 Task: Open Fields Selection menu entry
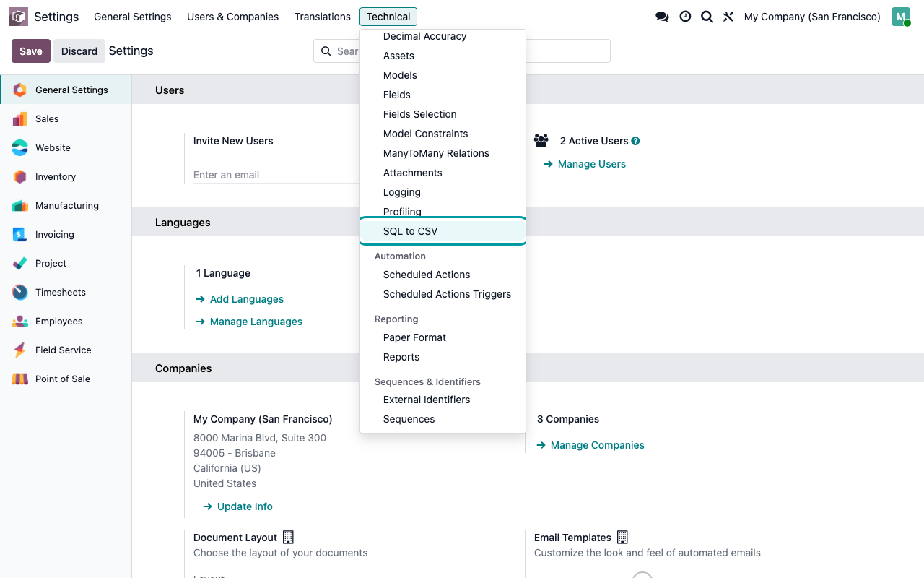tap(443, 114)
